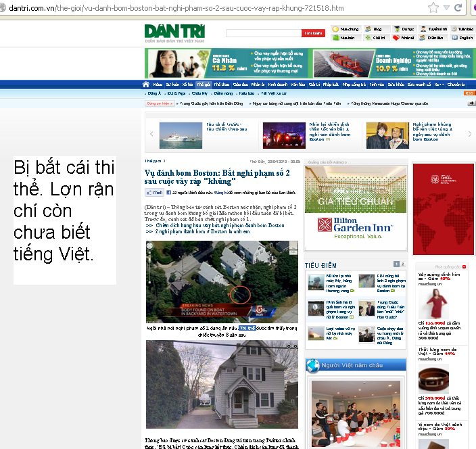Open the Mua chung shortcut
The width and height of the screenshot is (476, 449).
346,29
